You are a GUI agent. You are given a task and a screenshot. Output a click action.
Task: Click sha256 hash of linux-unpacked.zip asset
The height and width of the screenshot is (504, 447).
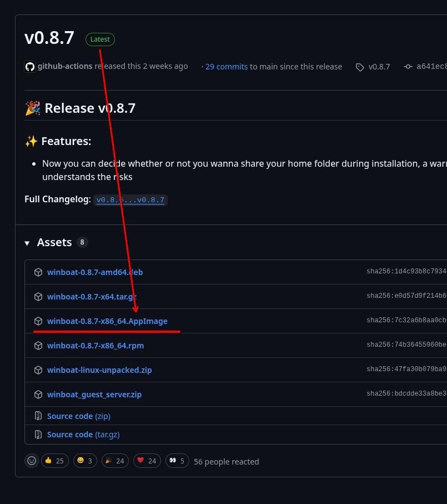pyautogui.click(x=406, y=369)
